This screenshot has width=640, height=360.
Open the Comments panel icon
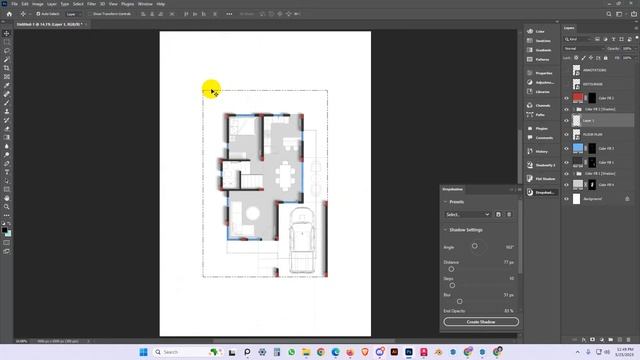point(530,138)
